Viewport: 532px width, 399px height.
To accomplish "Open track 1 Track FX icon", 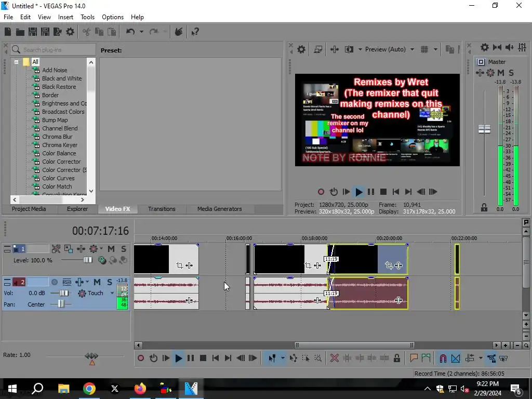I will pos(81,249).
